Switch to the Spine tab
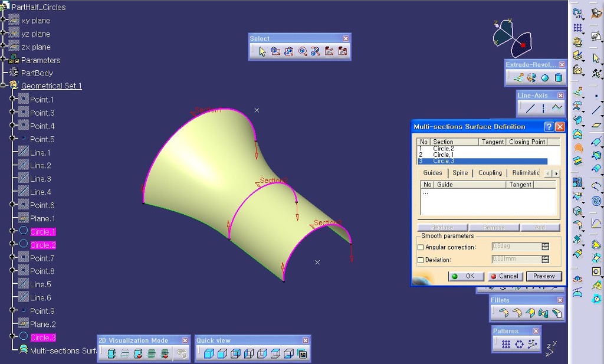The image size is (604, 364). coord(460,173)
